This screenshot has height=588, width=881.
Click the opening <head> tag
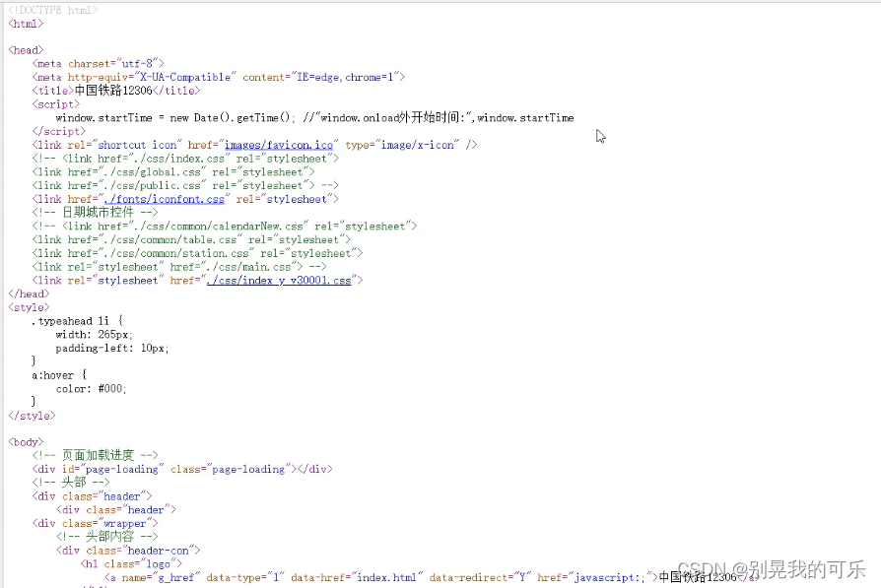coord(26,50)
